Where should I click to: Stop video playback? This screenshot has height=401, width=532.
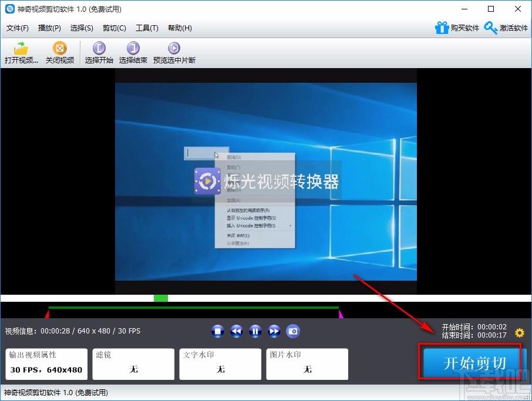[x=217, y=331]
